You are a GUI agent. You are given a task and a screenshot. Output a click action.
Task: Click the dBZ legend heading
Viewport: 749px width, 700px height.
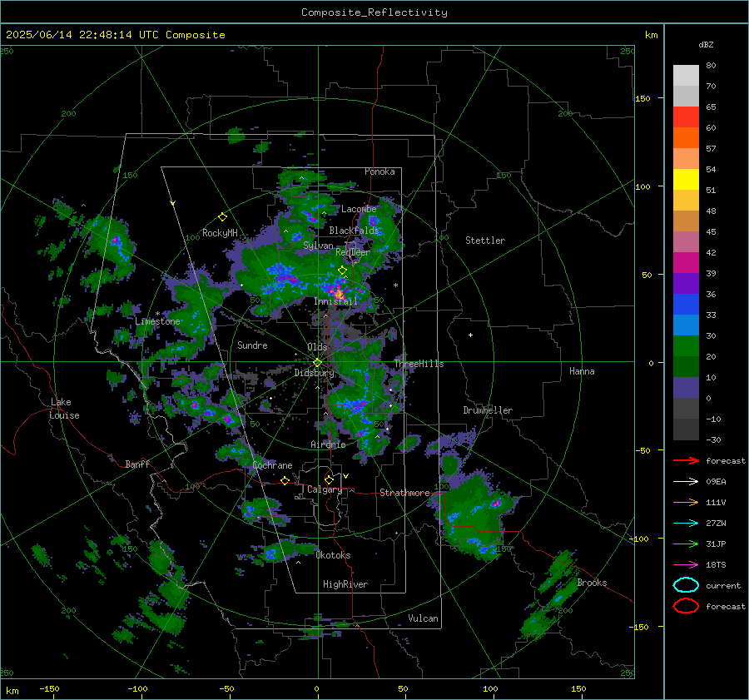coord(706,45)
